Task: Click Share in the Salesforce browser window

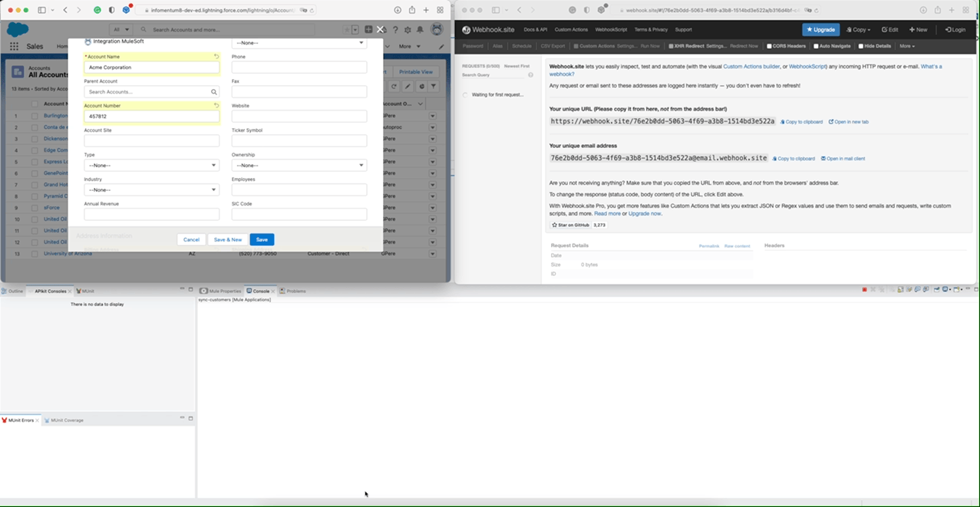Action: tap(412, 10)
